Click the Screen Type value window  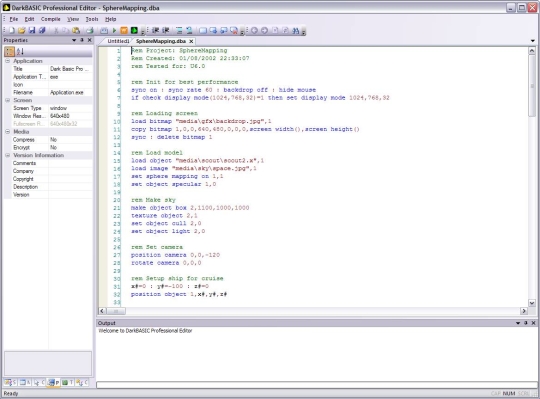tap(70, 108)
